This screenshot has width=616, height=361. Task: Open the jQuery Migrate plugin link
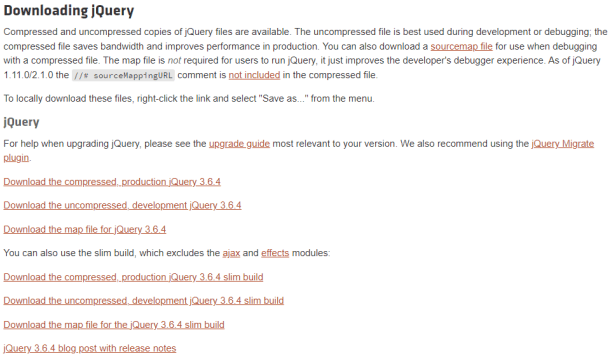(563, 144)
